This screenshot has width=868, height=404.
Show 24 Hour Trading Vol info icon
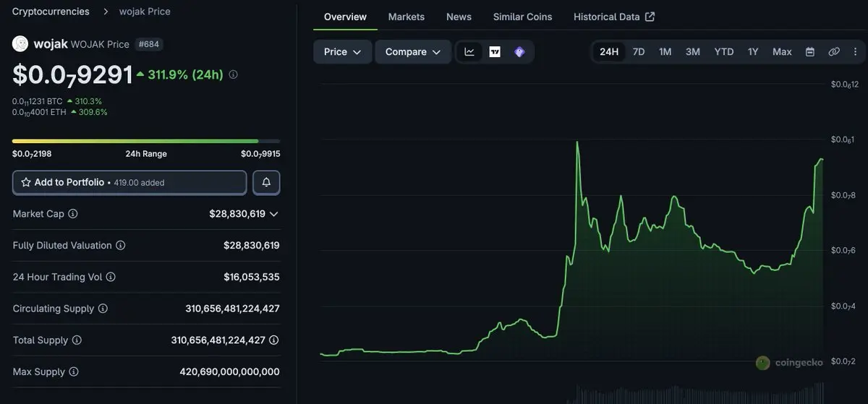coord(111,277)
